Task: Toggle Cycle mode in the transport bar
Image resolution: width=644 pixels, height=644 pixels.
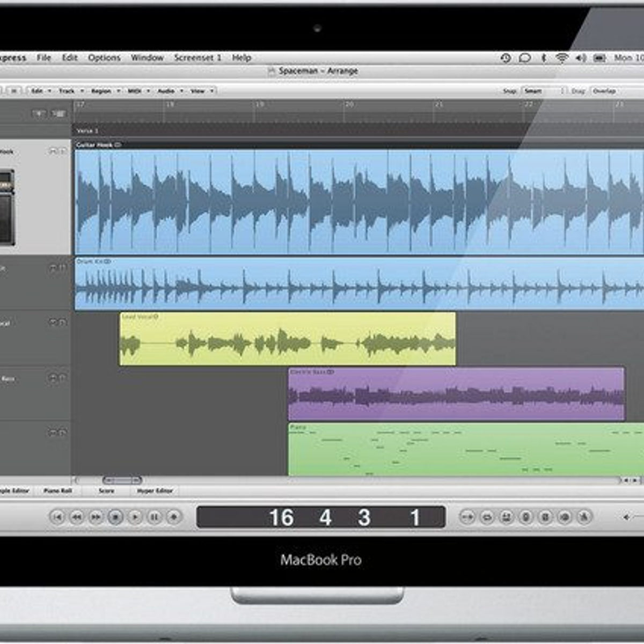Action: (x=487, y=517)
